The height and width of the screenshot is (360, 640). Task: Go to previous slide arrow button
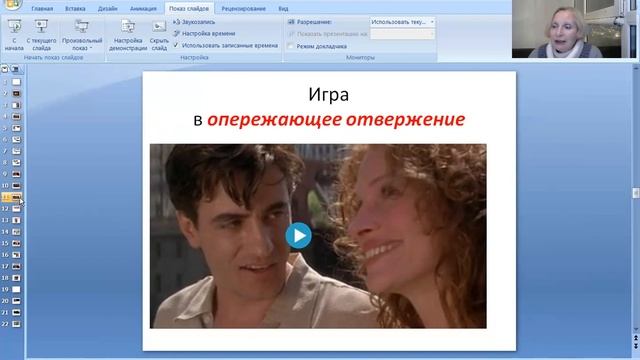[x=636, y=338]
